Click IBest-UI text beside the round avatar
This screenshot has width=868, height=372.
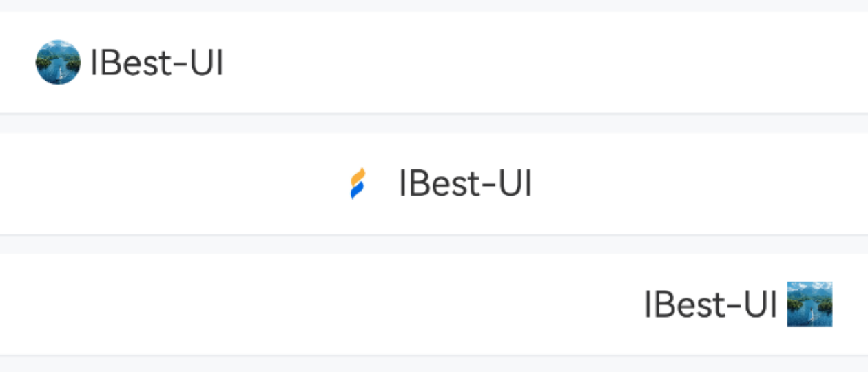tap(157, 63)
